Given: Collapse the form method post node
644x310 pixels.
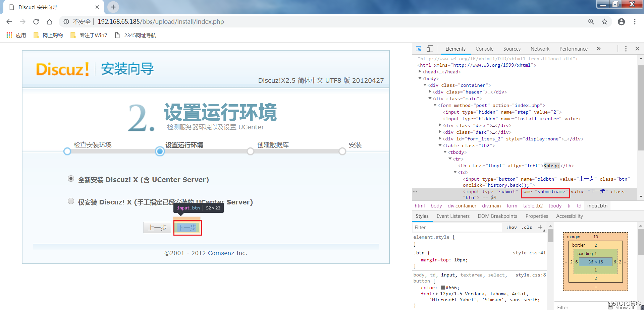Looking at the screenshot, I should (x=435, y=105).
